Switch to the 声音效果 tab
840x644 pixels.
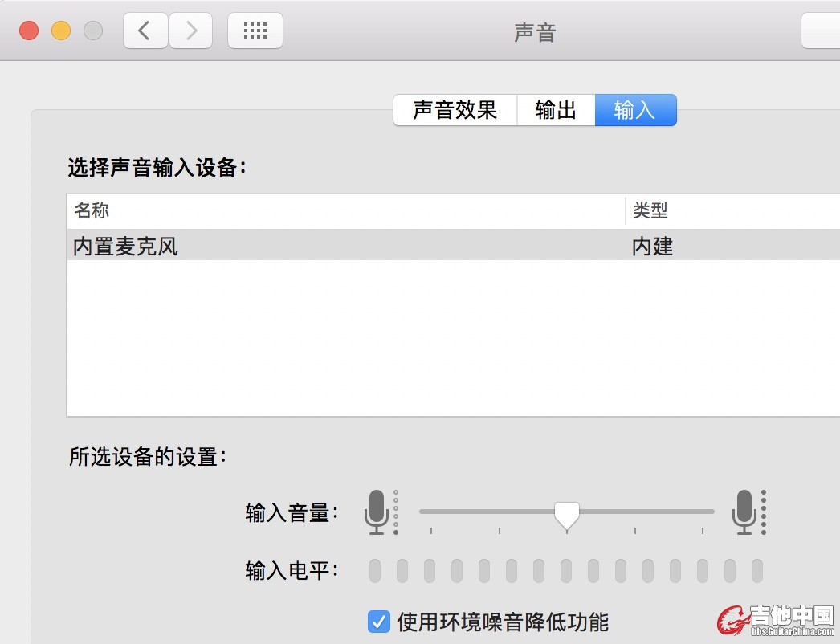[x=455, y=110]
